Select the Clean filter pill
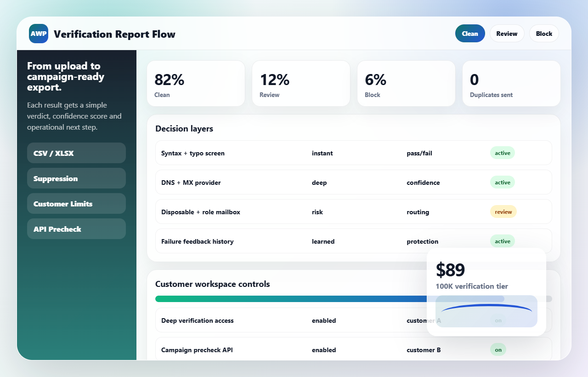The width and height of the screenshot is (588, 377). [x=470, y=34]
